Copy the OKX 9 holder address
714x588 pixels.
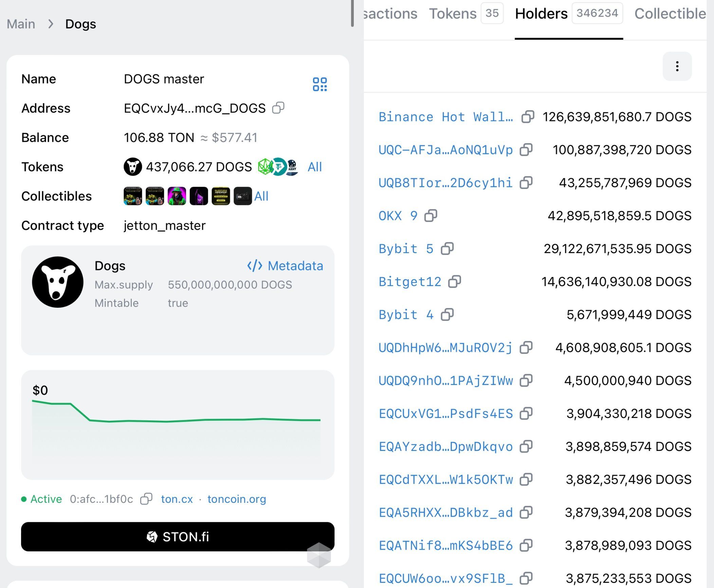click(431, 215)
